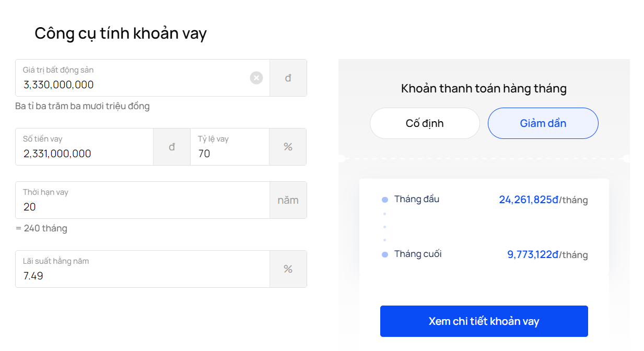This screenshot has height=351, width=644.
Task: Click the Công cụ tính khoản vay heading
Action: click(121, 33)
